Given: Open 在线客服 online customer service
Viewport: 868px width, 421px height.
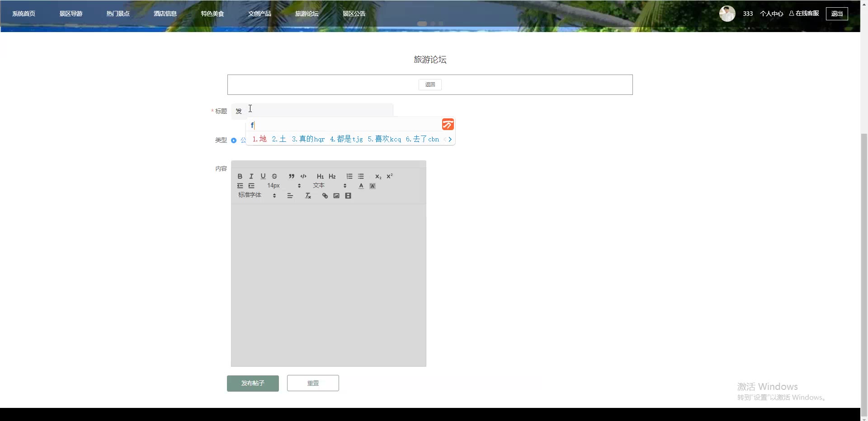Looking at the screenshot, I should pyautogui.click(x=804, y=14).
